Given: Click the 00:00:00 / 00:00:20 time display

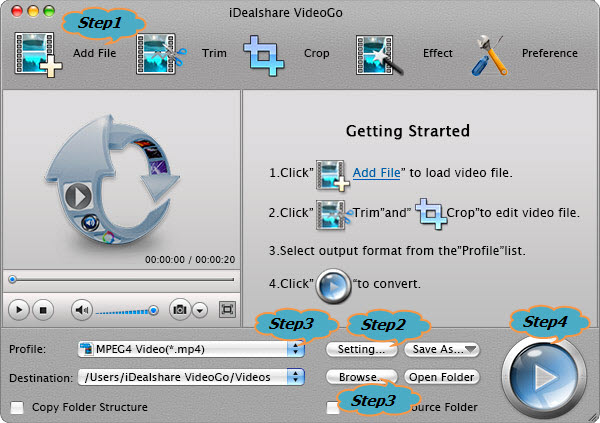Looking at the screenshot, I should point(190,260).
